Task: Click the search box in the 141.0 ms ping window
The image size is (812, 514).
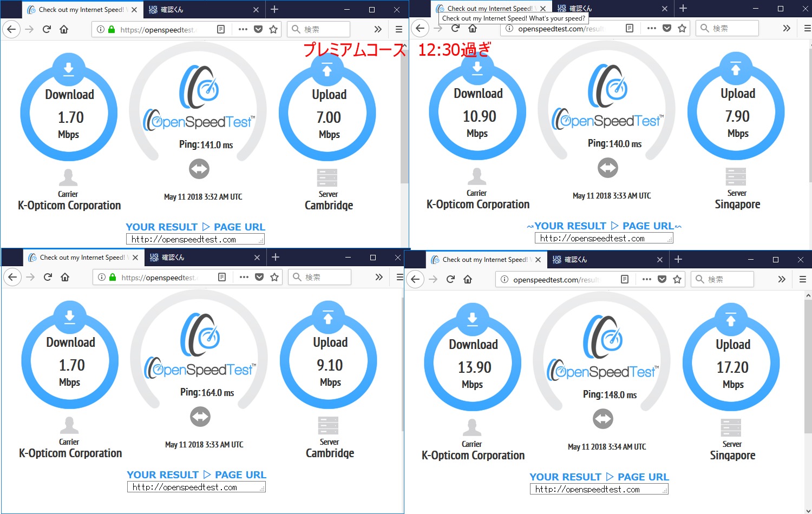Action: point(318,29)
